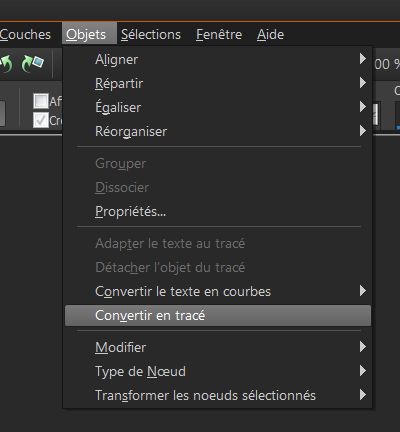Click the redo arrow icon
This screenshot has height=432, width=400.
[x=32, y=63]
